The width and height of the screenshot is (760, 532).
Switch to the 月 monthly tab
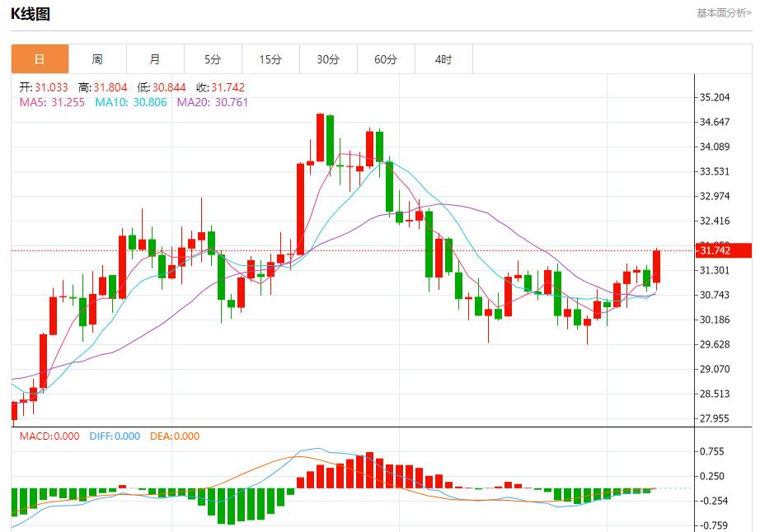(x=155, y=59)
